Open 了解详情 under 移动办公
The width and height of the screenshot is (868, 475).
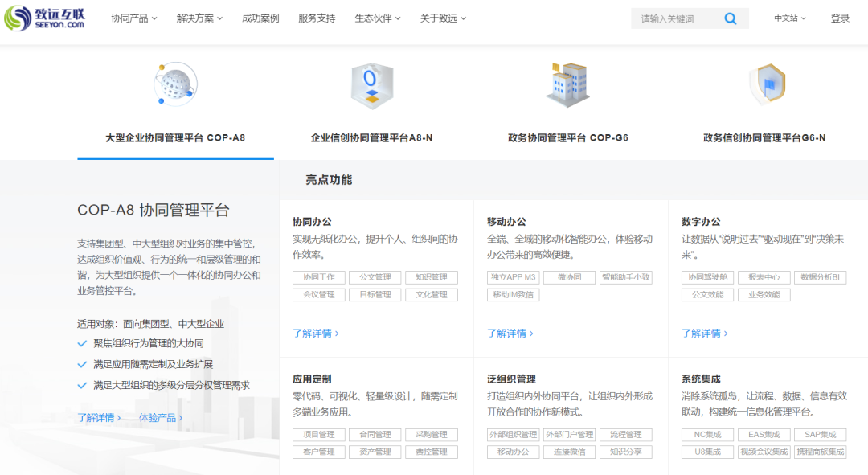click(x=510, y=334)
